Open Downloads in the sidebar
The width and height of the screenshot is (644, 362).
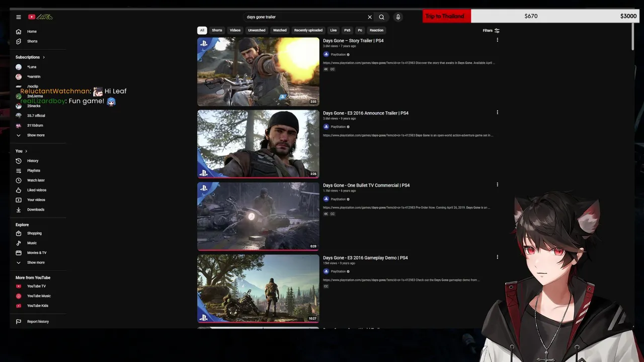coord(36,210)
